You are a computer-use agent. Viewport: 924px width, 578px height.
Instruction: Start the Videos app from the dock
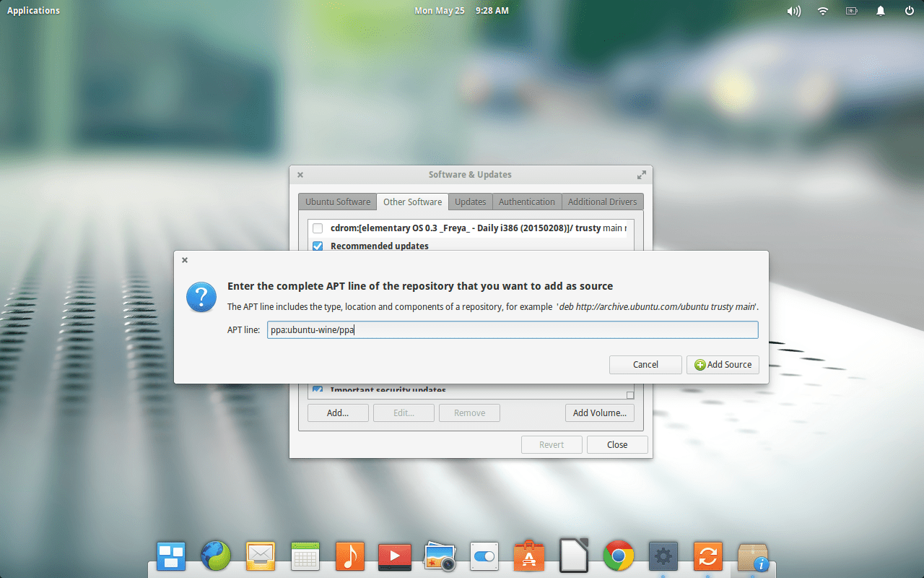[394, 556]
